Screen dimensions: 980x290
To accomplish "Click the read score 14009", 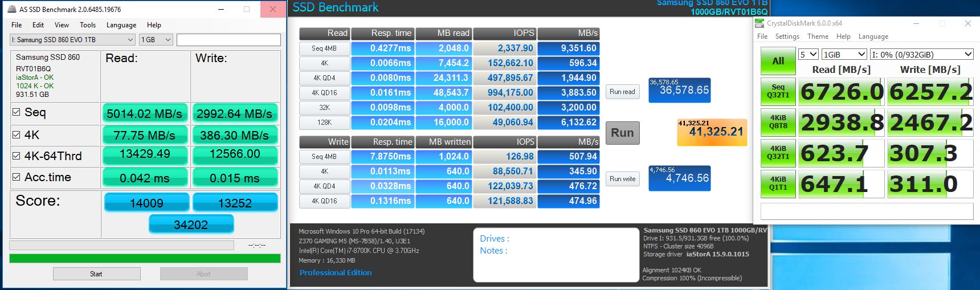I will [x=146, y=203].
